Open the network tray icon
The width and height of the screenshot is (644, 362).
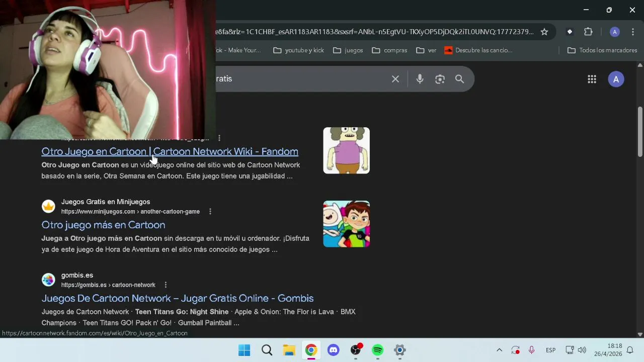570,350
